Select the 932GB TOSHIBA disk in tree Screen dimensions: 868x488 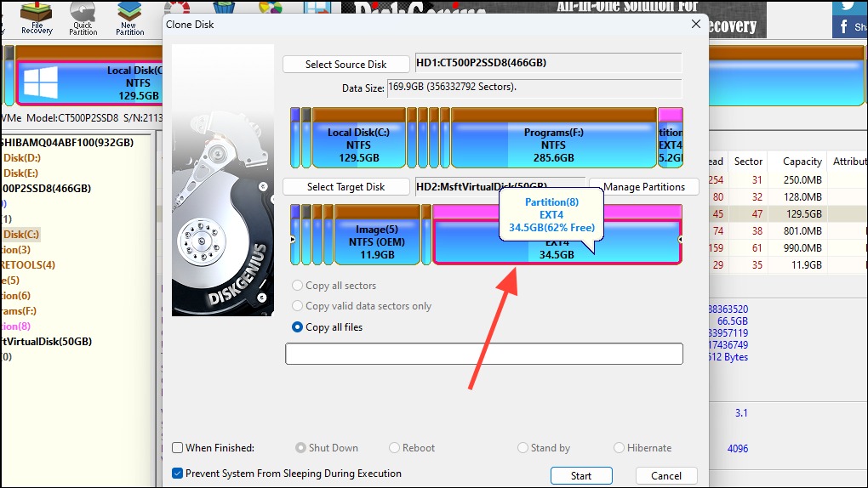pos(67,142)
